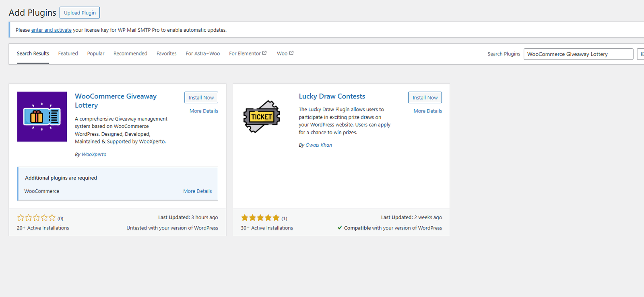The width and height of the screenshot is (644, 297).
Task: Switch to the Popular tab
Action: (x=96, y=53)
